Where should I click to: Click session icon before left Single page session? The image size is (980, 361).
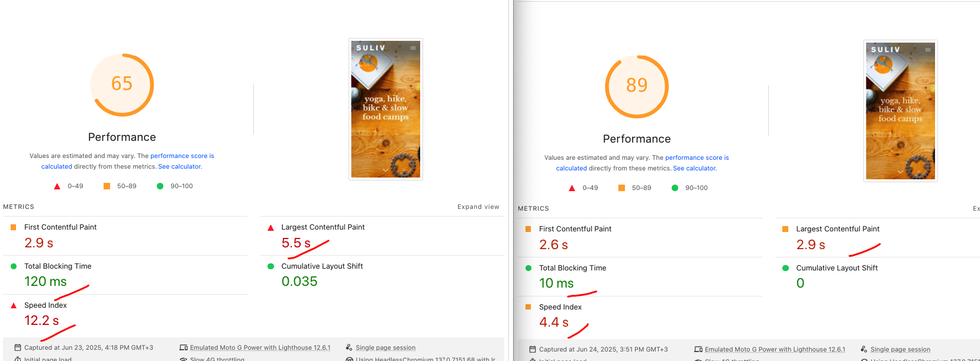(x=349, y=347)
